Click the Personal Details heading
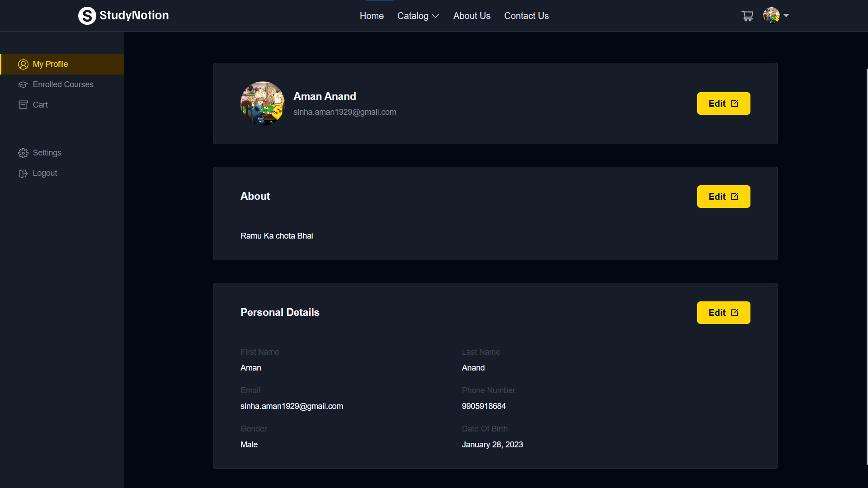 pos(280,312)
